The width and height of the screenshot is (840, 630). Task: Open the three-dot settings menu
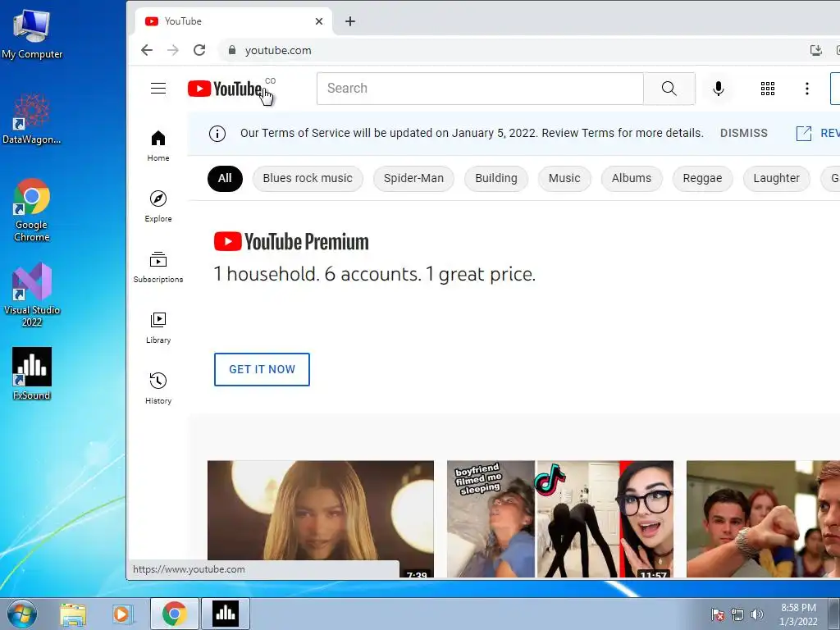(x=807, y=89)
